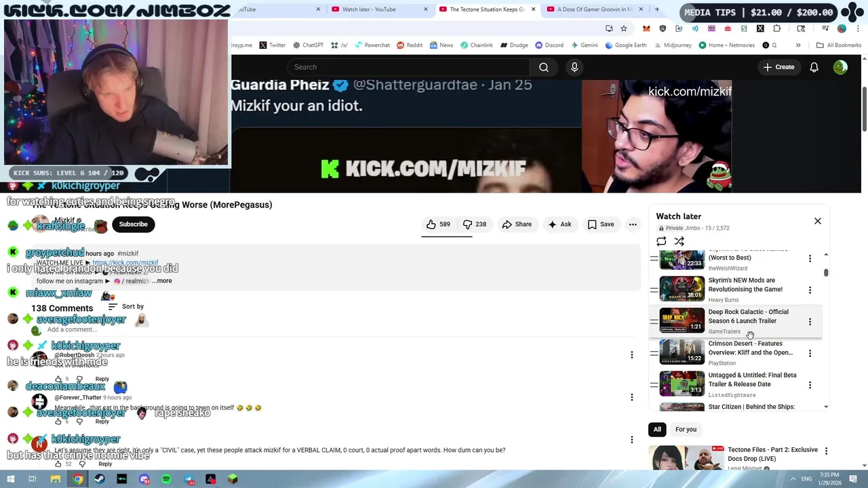Open options for Tectone Files recommendation
Screen dimensions: 868x488
pos(825,451)
